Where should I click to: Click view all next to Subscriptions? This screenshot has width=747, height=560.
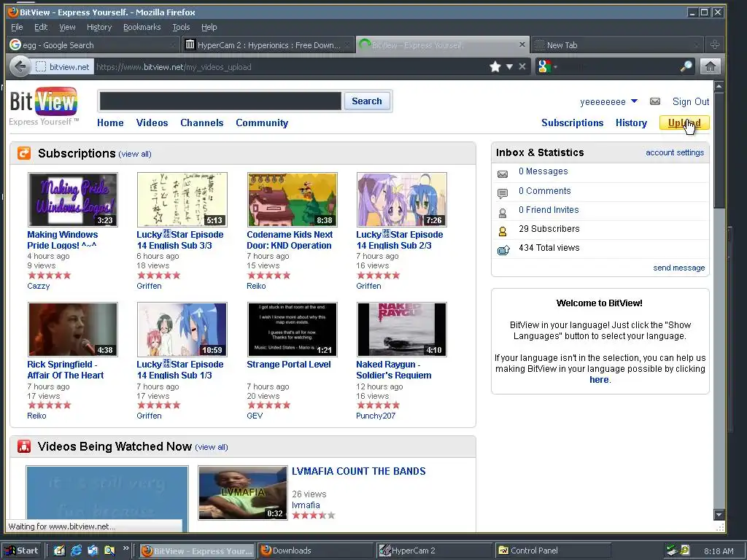tap(135, 154)
